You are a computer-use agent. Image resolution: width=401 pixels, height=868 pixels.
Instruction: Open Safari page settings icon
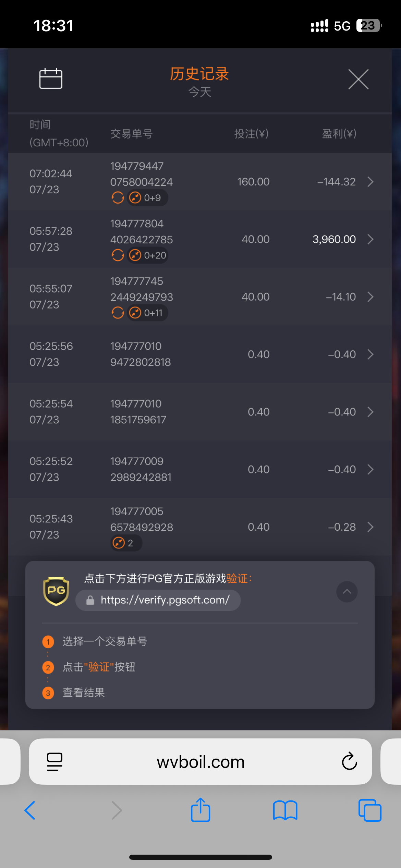[54, 761]
